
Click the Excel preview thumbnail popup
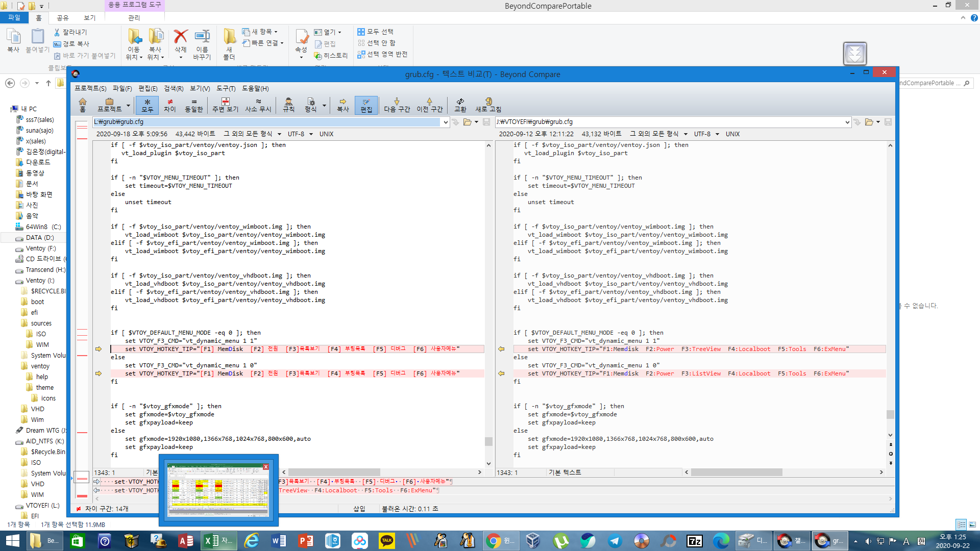pyautogui.click(x=218, y=490)
